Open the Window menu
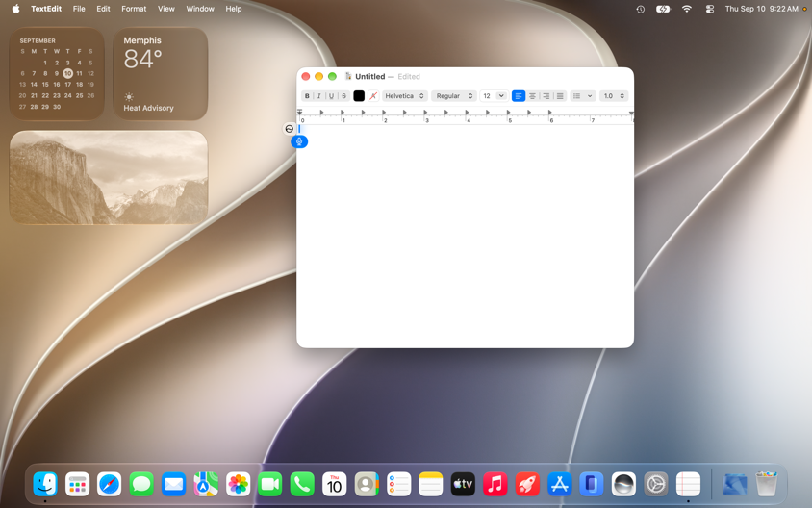Image resolution: width=812 pixels, height=508 pixels. click(200, 9)
